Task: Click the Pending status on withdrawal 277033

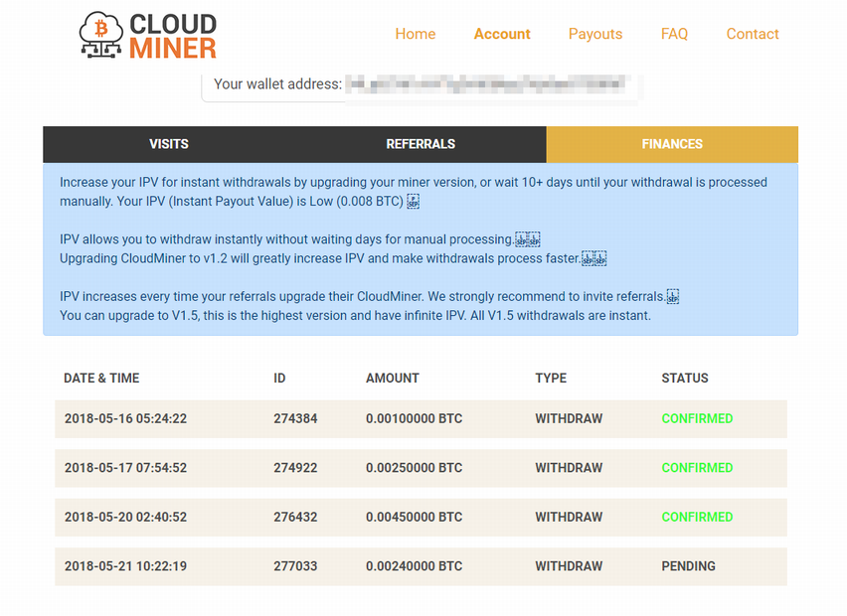Action: 688,566
